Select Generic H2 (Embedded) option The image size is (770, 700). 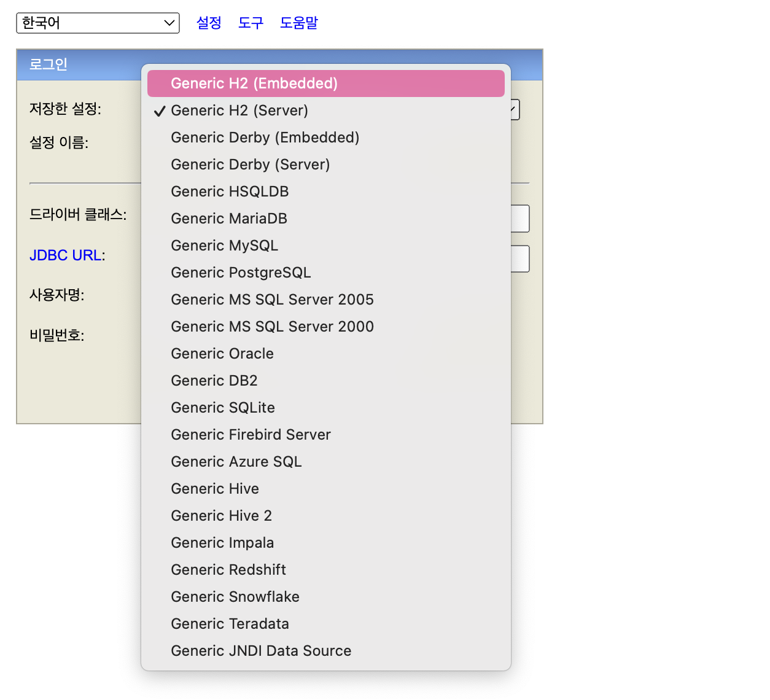coord(326,84)
